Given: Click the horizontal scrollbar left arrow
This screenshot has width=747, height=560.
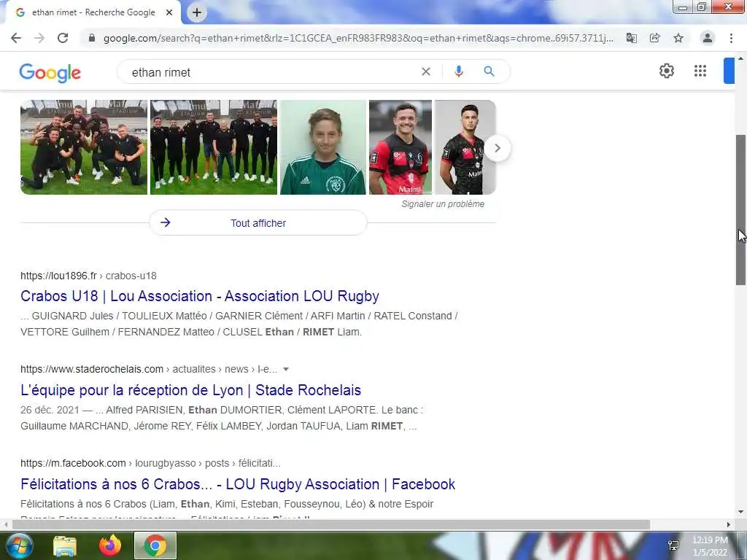Looking at the screenshot, I should point(5,524).
